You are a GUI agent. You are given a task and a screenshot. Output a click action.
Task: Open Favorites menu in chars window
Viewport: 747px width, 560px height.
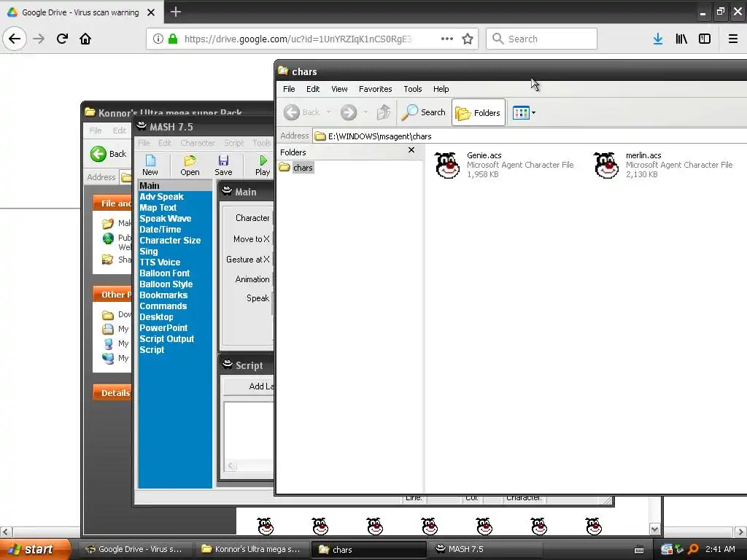coord(376,89)
